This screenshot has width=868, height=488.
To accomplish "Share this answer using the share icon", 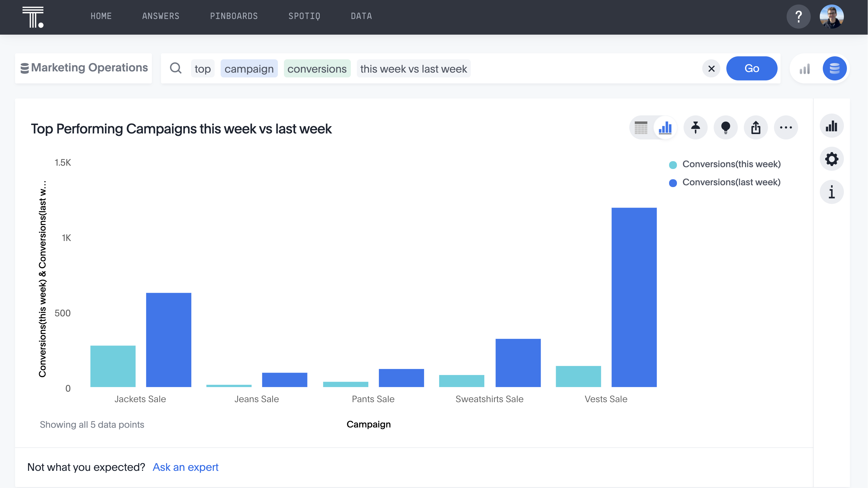I will pos(756,128).
